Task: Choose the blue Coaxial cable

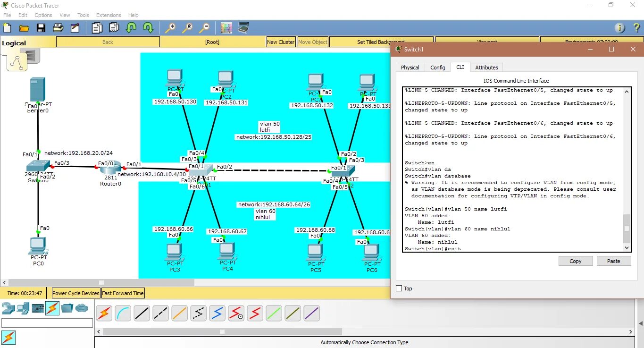Action: point(217,314)
